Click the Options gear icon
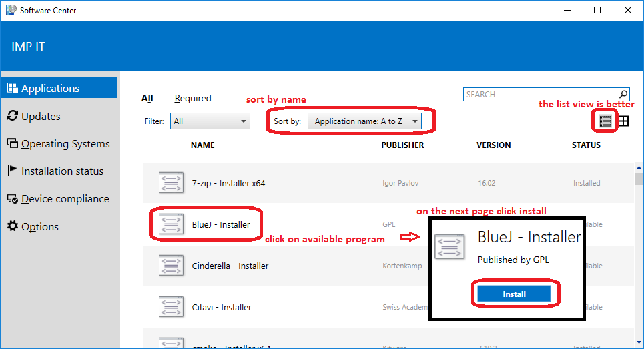The height and width of the screenshot is (349, 644). [13, 226]
